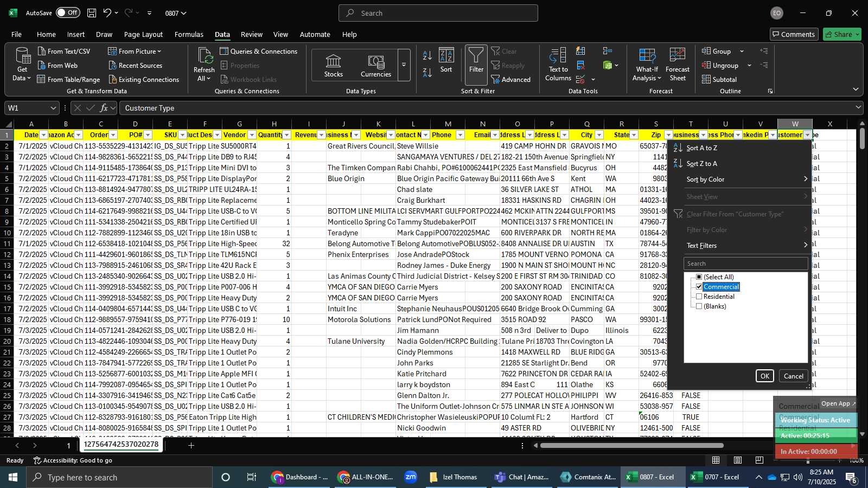Viewport: 868px width, 488px height.
Task: Import From Table/Range
Action: tap(68, 79)
